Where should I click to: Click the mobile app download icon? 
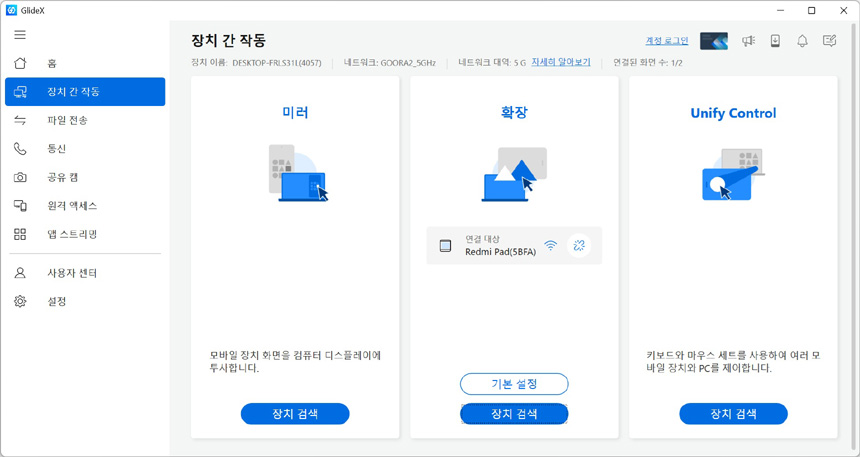click(775, 41)
